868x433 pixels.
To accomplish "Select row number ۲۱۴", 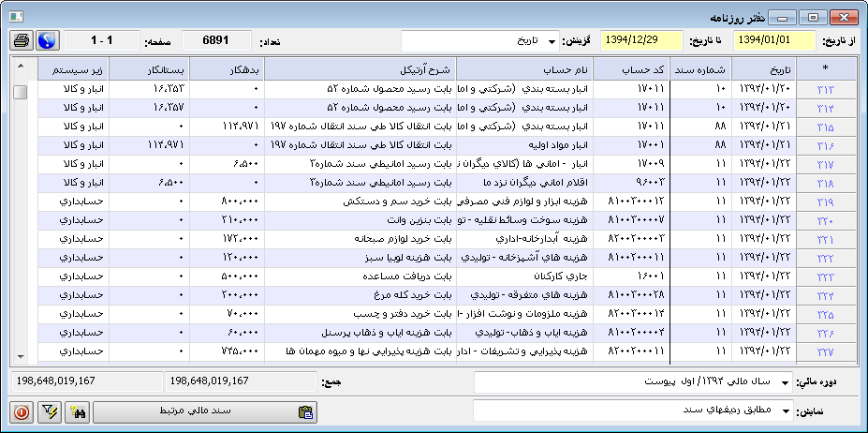I will tap(825, 108).
